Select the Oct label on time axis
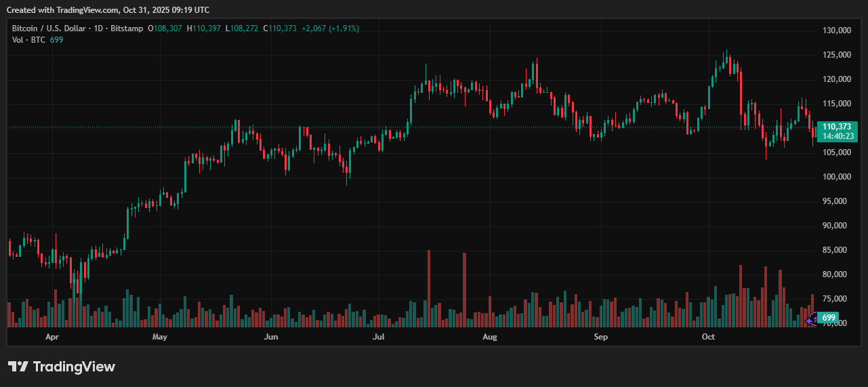 [709, 337]
